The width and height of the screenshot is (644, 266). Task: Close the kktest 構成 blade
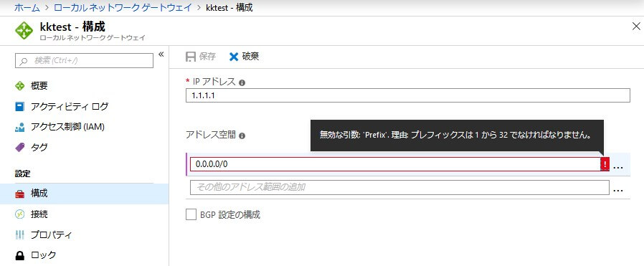click(x=636, y=27)
